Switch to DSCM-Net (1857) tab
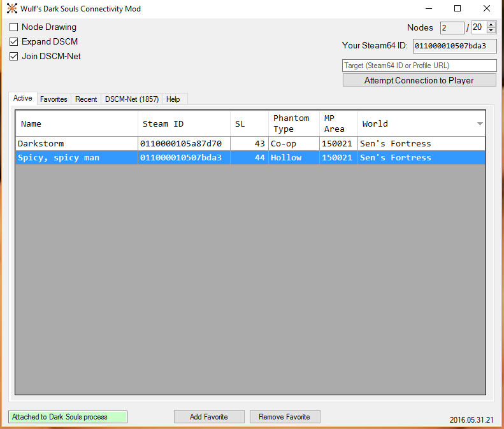The width and height of the screenshot is (504, 429). click(x=132, y=99)
